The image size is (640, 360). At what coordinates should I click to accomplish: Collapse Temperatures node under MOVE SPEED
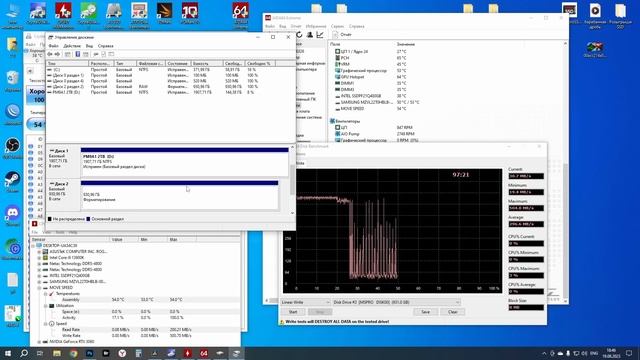pos(46,293)
